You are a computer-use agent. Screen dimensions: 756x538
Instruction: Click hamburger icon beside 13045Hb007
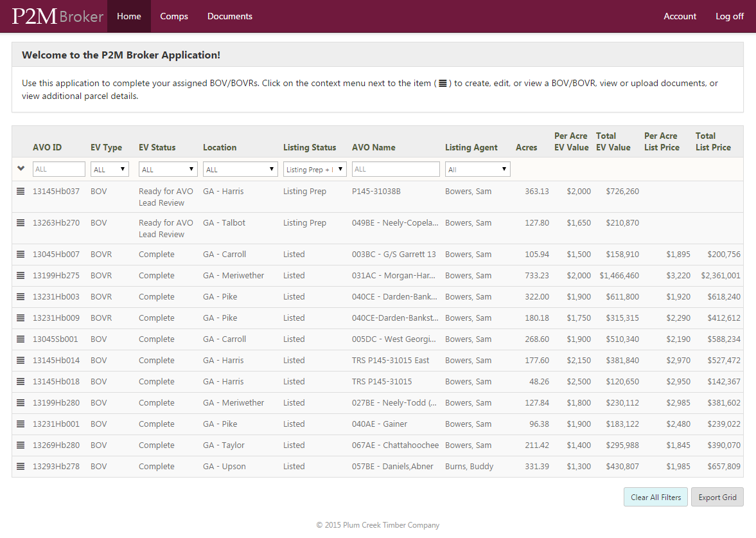[21, 255]
